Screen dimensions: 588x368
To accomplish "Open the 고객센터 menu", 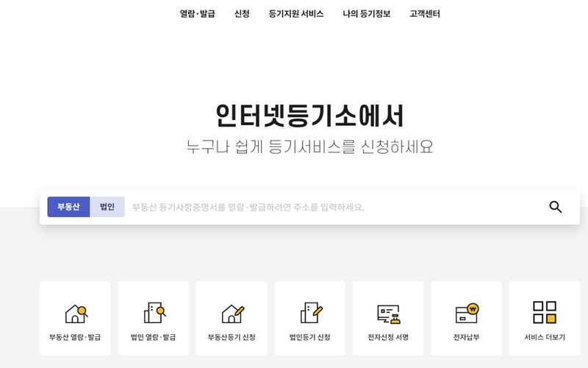I will tap(425, 14).
